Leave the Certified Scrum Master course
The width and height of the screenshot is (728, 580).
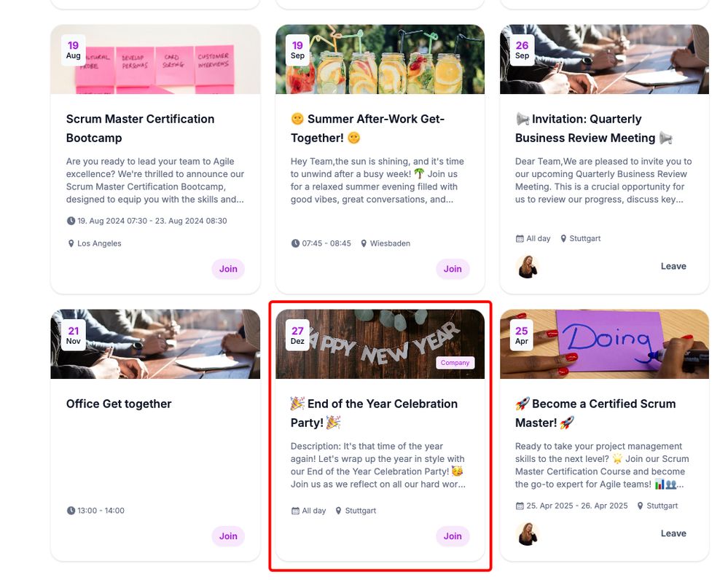pos(673,533)
